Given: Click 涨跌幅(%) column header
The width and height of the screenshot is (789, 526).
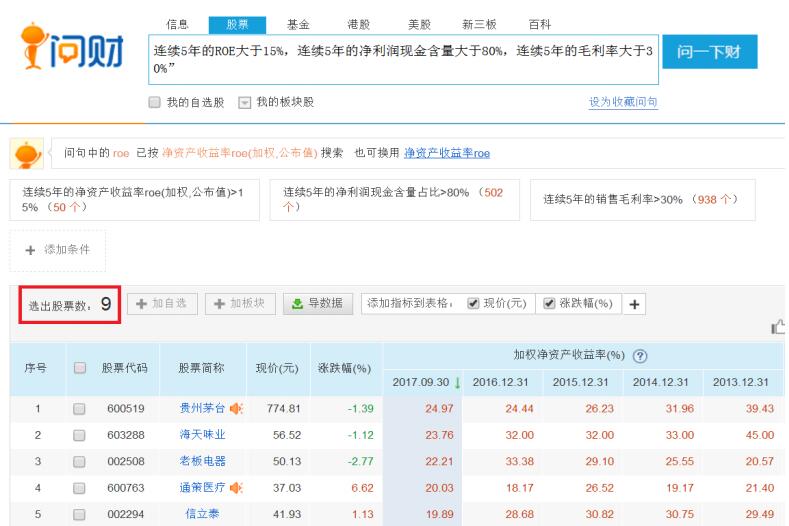Looking at the screenshot, I should point(346,368).
